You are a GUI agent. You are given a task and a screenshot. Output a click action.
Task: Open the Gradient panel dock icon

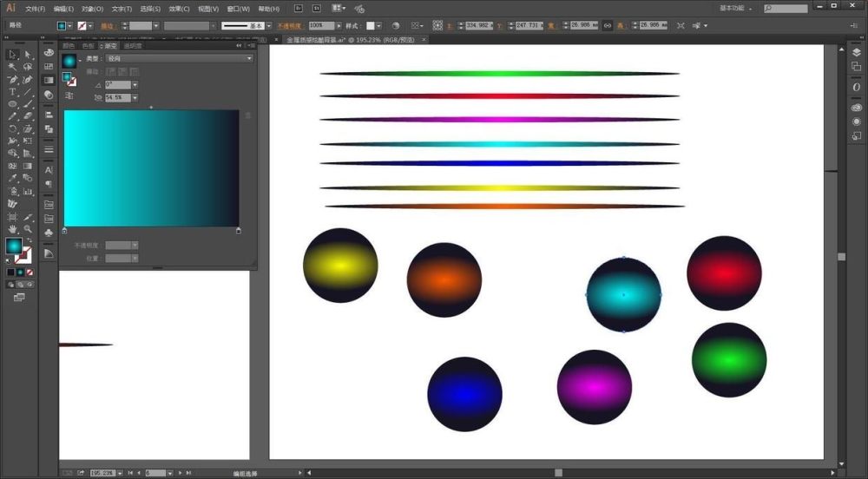tap(49, 80)
